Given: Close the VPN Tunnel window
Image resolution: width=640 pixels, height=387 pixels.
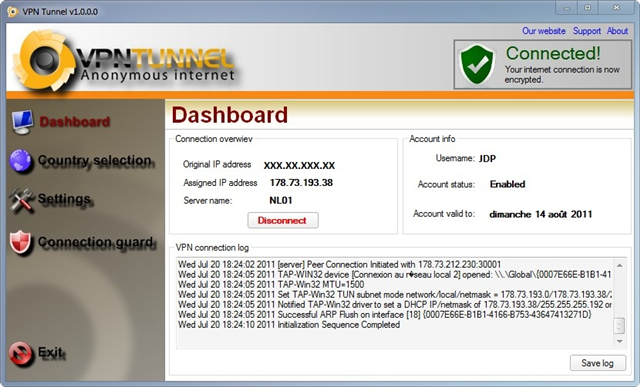Looking at the screenshot, I should pyautogui.click(x=616, y=8).
